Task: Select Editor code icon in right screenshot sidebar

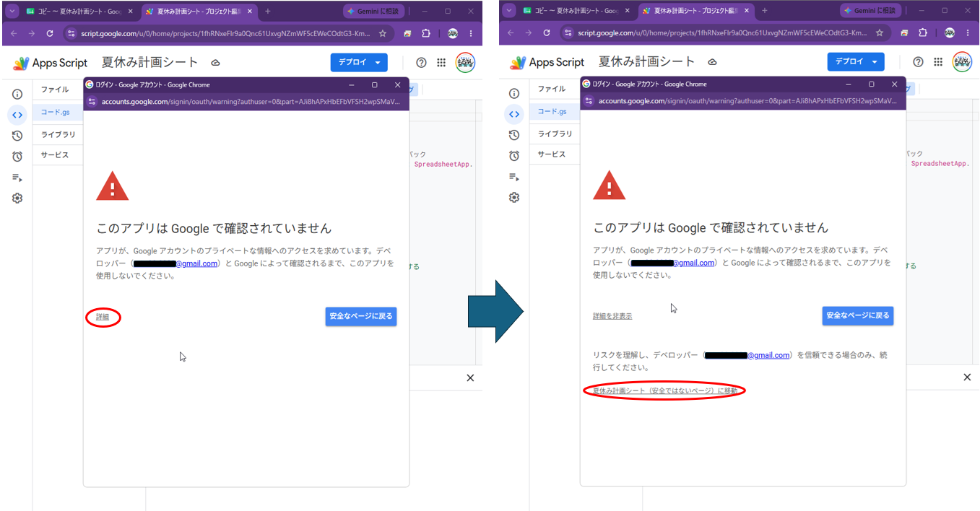Action: tap(514, 114)
